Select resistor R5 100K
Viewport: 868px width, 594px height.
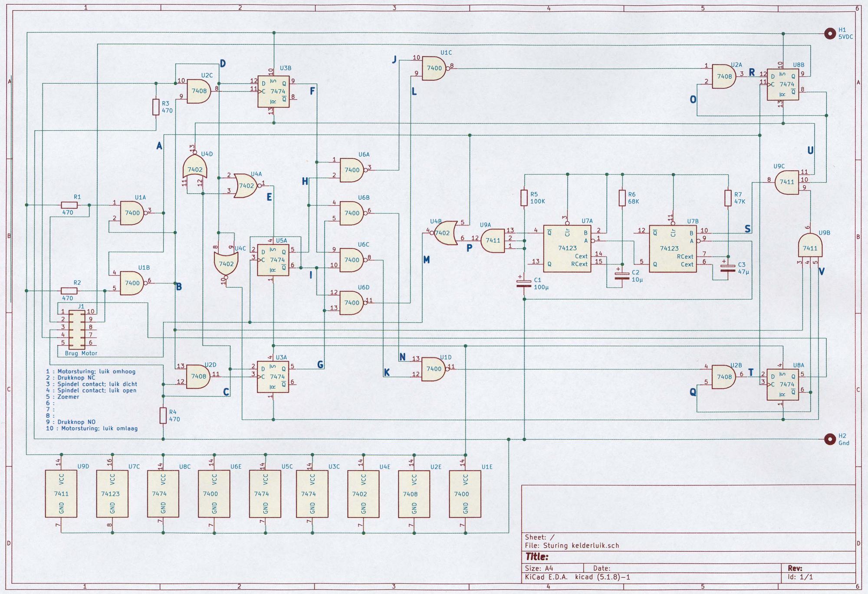pos(524,198)
